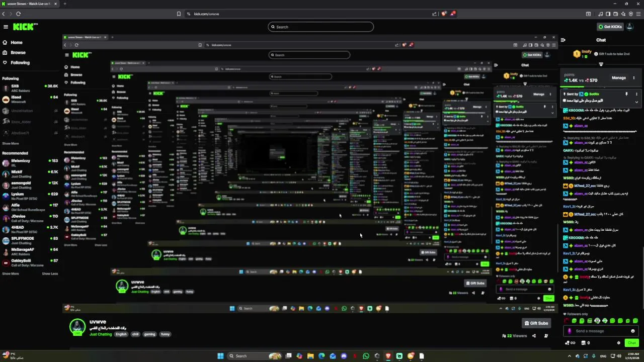Click the icon right of share
The image size is (644, 362).
click(x=546, y=336)
